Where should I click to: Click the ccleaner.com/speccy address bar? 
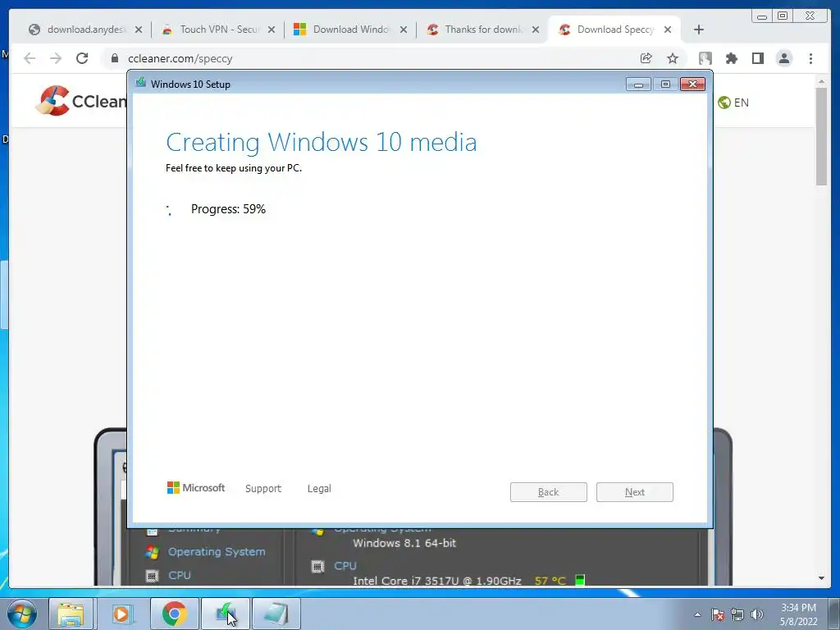[x=370, y=58]
